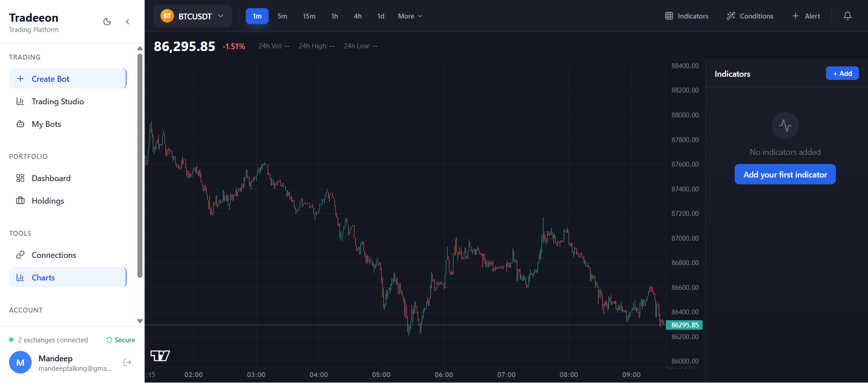Viewport: 868px width, 383px height.
Task: Create a new Alert
Action: click(x=806, y=16)
